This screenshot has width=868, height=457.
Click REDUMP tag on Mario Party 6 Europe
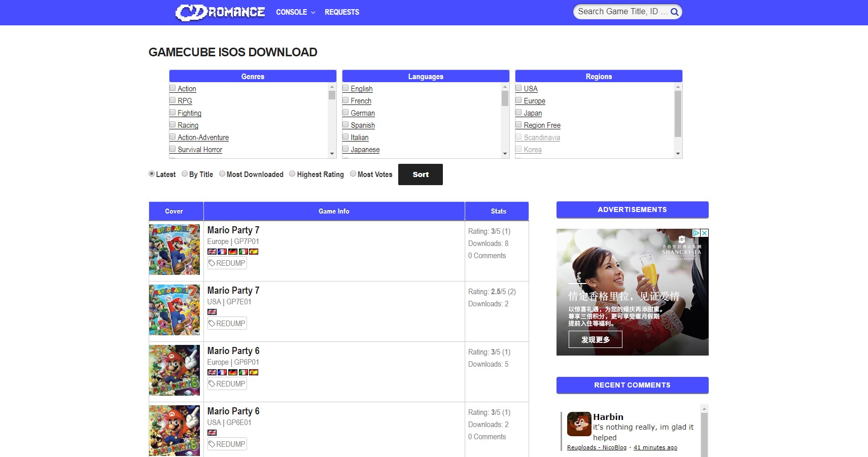[227, 384]
